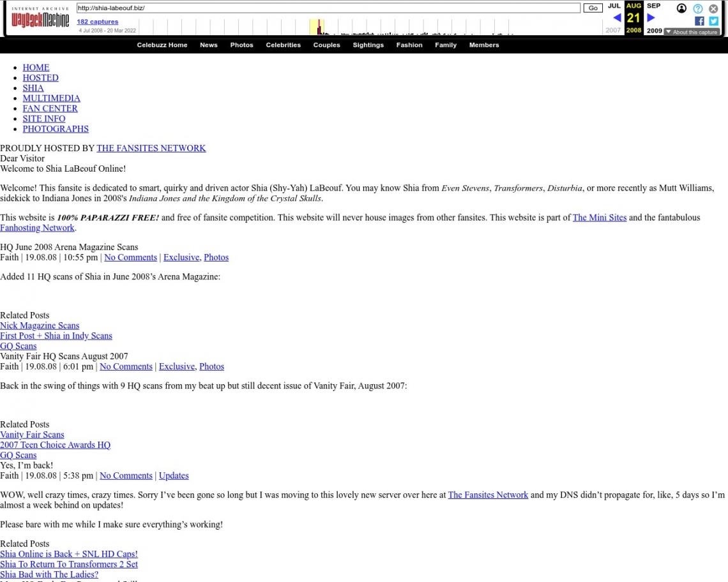
Task: Click Welcome to Shia LaBeouf Online! text
Action: click(63, 169)
